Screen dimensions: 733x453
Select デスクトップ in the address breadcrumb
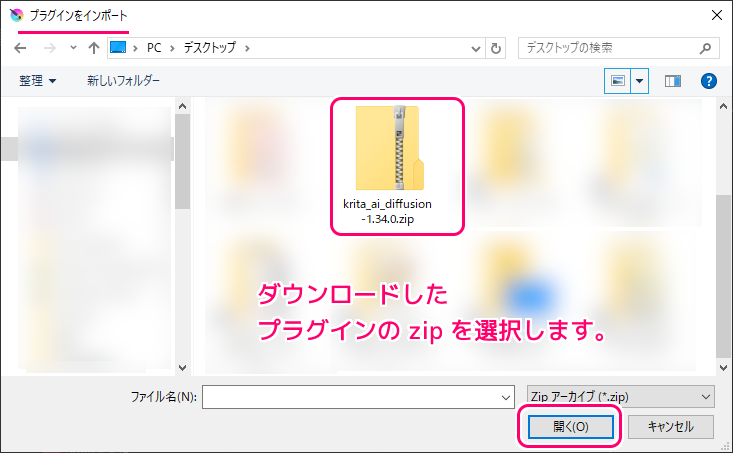209,48
